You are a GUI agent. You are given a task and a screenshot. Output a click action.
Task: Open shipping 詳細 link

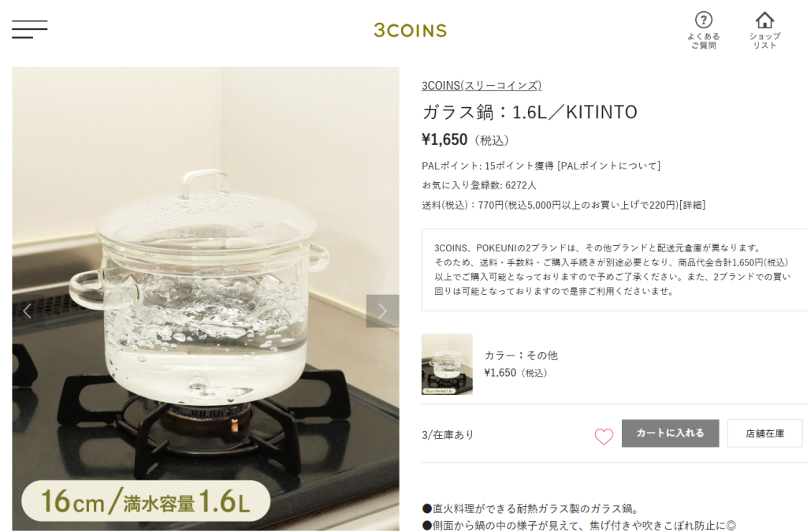click(x=692, y=205)
